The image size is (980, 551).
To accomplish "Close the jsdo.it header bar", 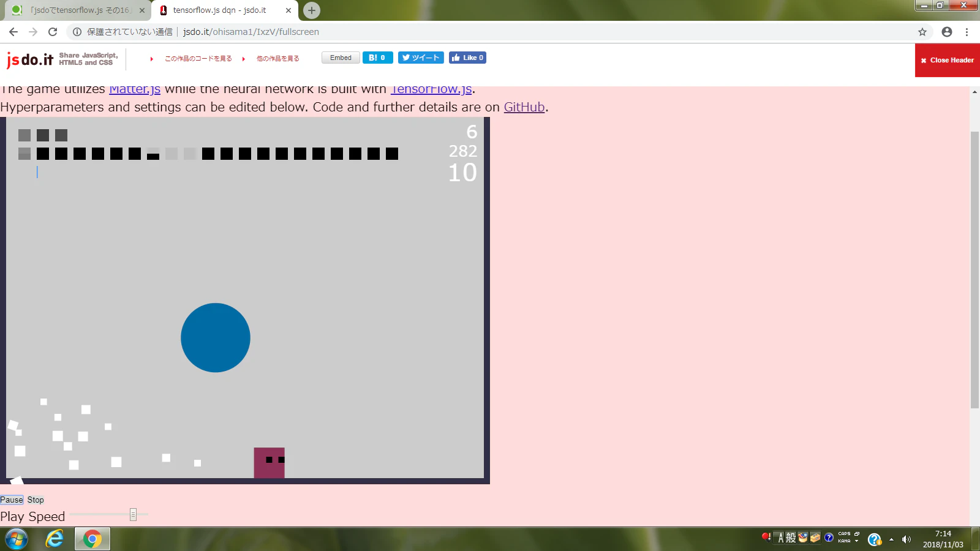I will (948, 60).
